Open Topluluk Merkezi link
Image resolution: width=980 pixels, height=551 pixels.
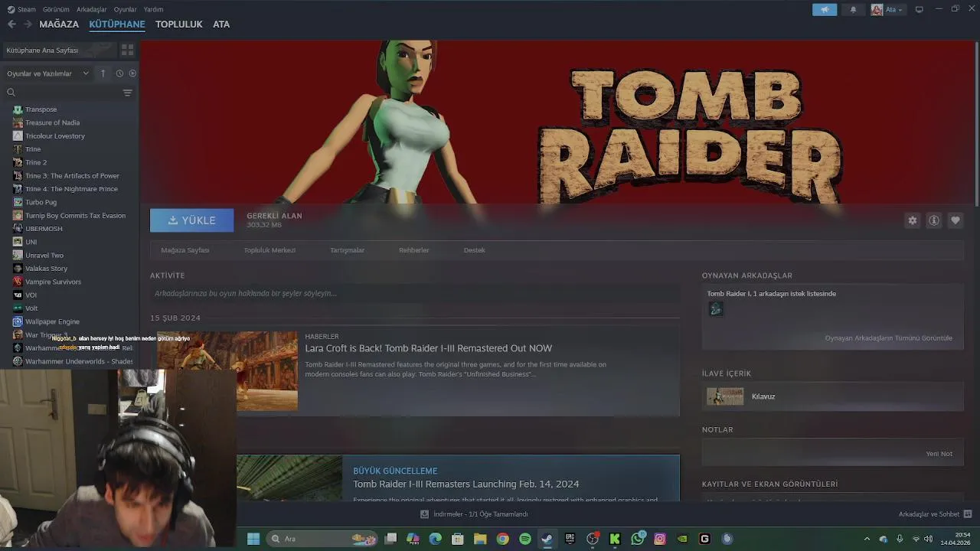click(x=269, y=250)
